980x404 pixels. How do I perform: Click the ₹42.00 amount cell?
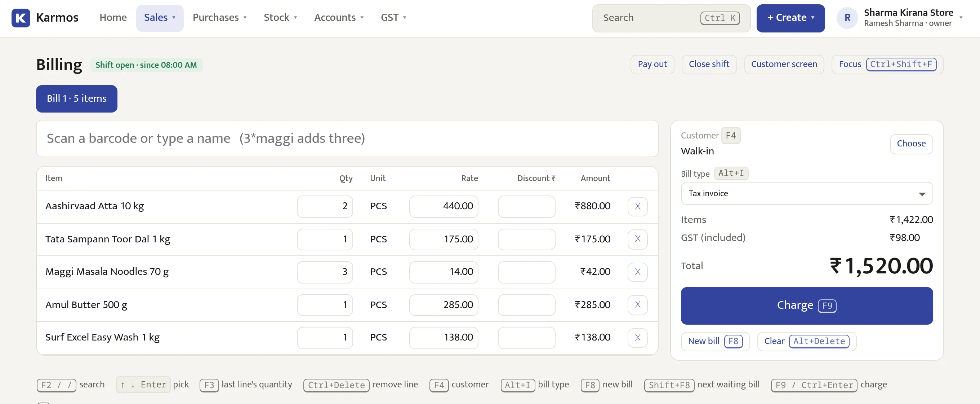[595, 272]
